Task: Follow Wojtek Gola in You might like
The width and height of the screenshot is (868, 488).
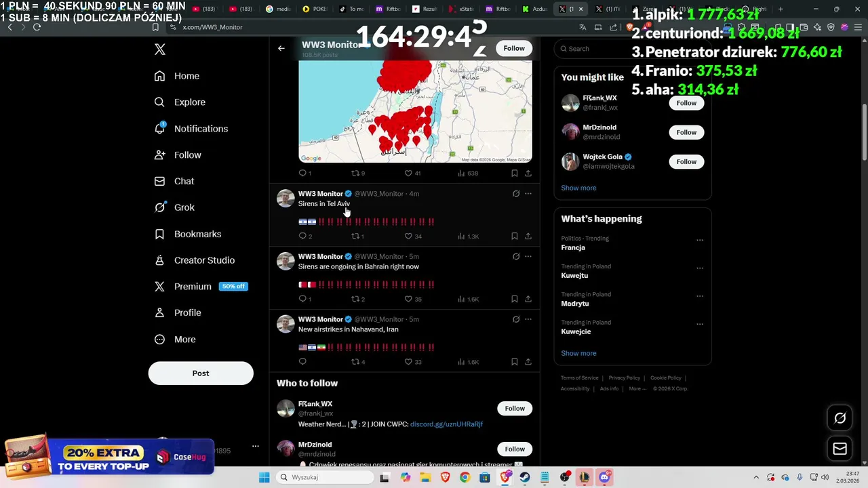Action: (686, 161)
